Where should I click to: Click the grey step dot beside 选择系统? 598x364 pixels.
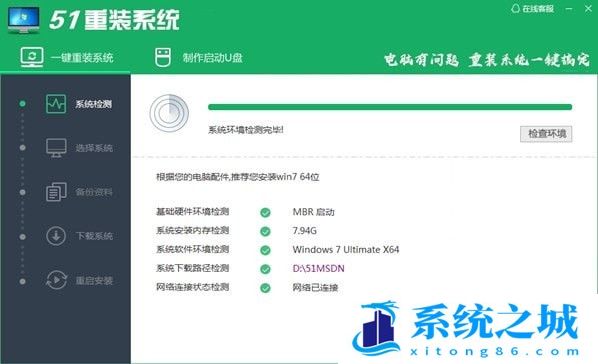pos(23,148)
